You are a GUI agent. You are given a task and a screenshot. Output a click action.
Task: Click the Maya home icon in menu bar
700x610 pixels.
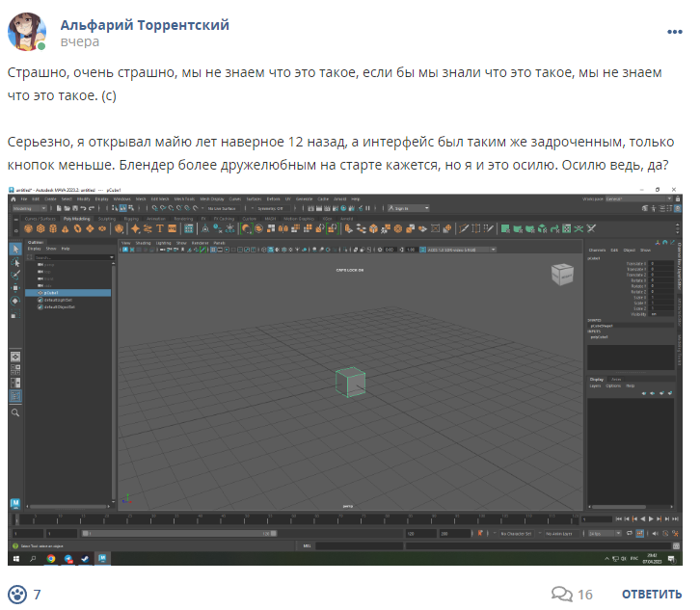(13, 199)
